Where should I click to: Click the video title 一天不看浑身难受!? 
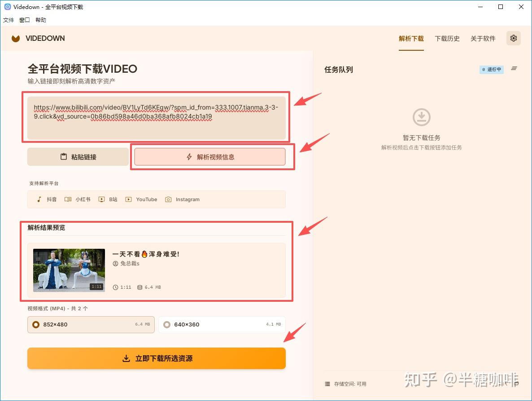click(146, 254)
